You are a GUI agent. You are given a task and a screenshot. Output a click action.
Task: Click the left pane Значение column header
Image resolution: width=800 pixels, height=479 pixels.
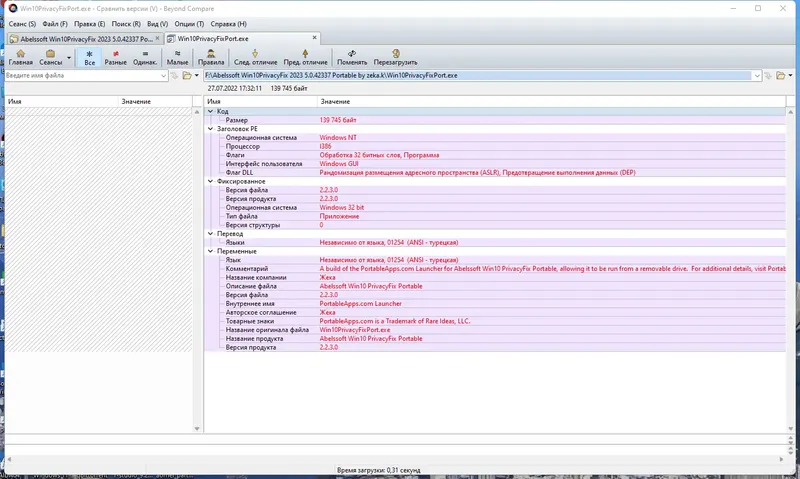coord(155,102)
